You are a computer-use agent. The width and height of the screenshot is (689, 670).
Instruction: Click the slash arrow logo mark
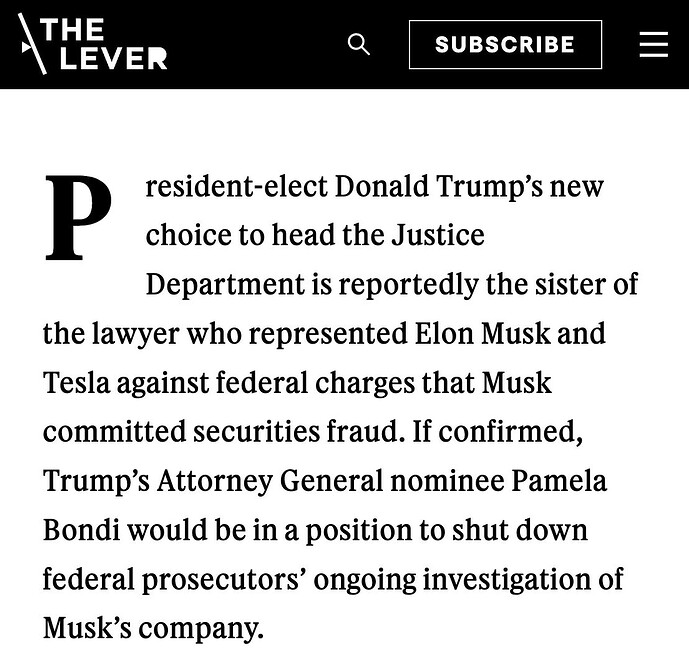[x=32, y=43]
